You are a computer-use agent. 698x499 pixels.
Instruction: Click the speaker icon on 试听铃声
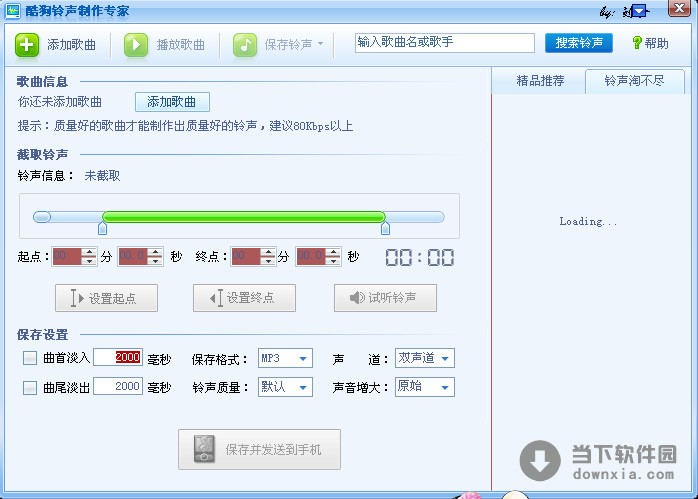357,298
